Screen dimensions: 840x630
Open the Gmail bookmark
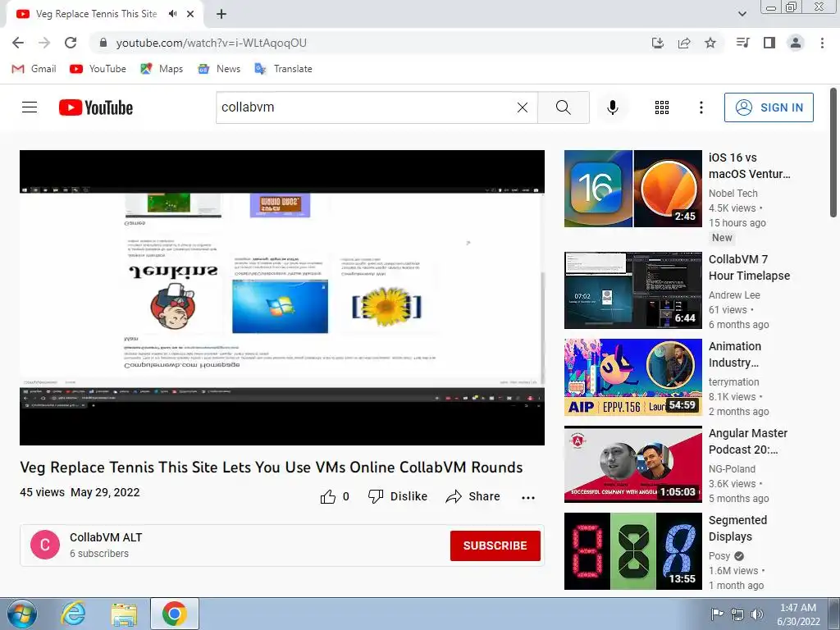(34, 69)
